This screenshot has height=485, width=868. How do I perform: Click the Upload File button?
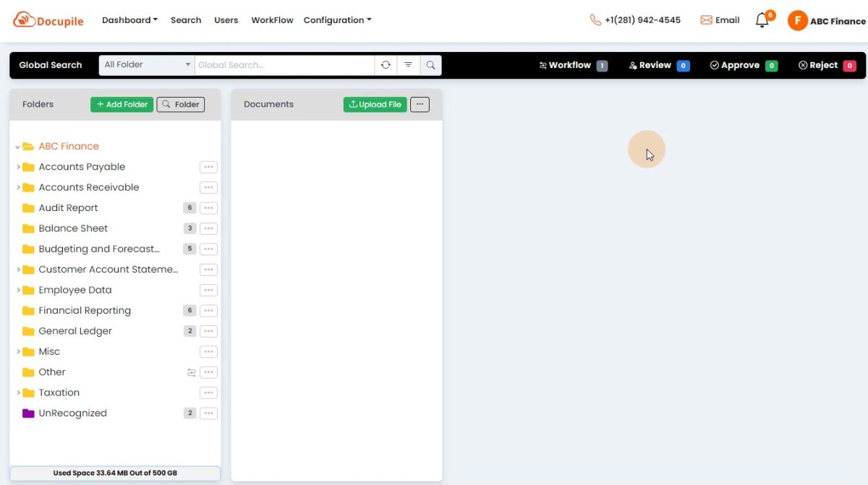[375, 104]
